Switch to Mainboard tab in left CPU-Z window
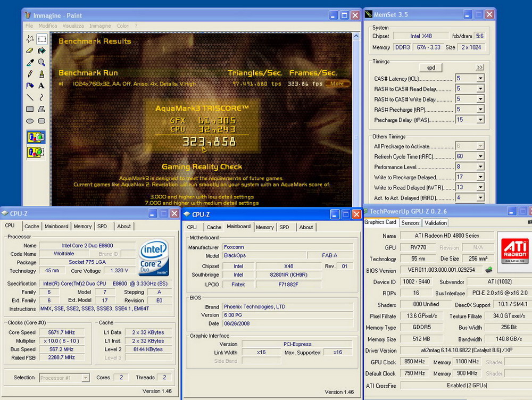Screen dimensions: 532x400 [56, 226]
